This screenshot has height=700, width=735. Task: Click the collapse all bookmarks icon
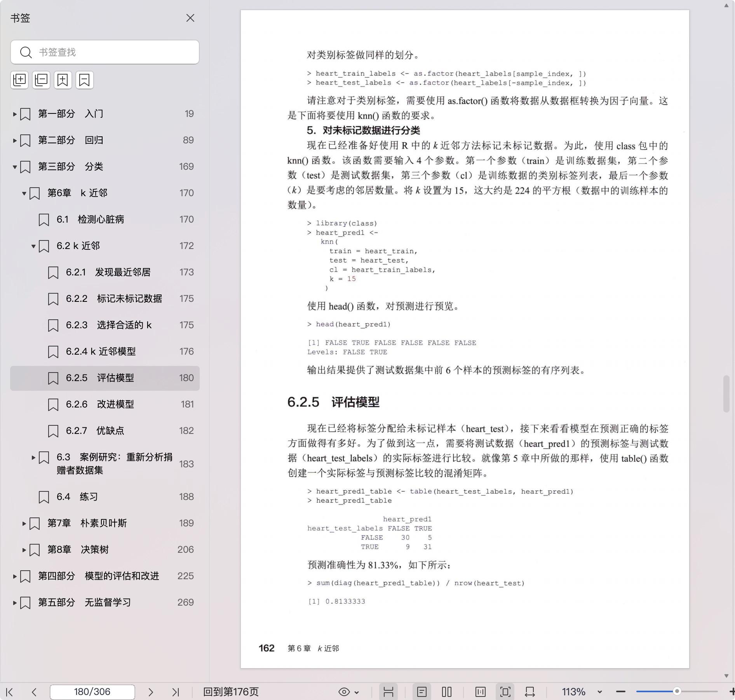41,80
